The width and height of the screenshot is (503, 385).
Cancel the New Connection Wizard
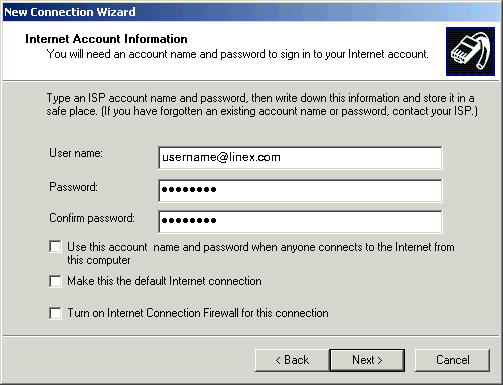(x=452, y=360)
